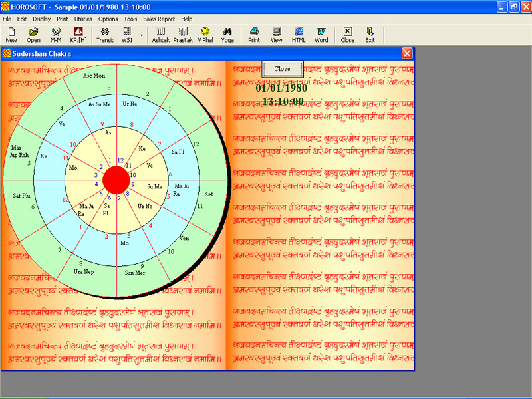Image resolution: width=532 pixels, height=399 pixels.
Task: Open the Tools menu
Action: tap(130, 19)
